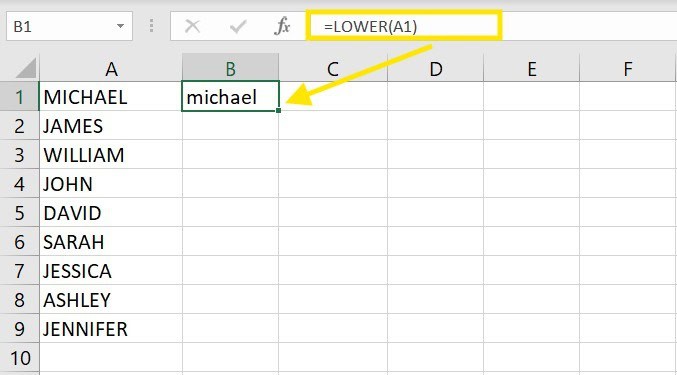Click the Enter checkmark formula icon

point(238,26)
